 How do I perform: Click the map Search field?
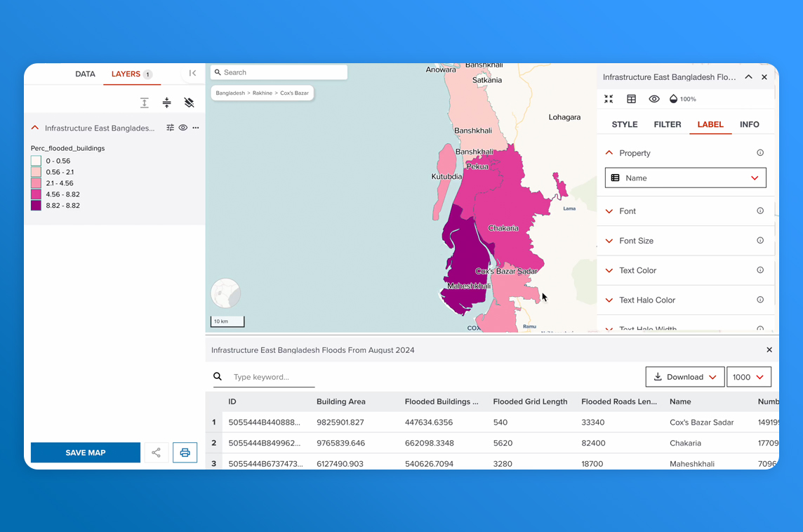[x=279, y=72]
